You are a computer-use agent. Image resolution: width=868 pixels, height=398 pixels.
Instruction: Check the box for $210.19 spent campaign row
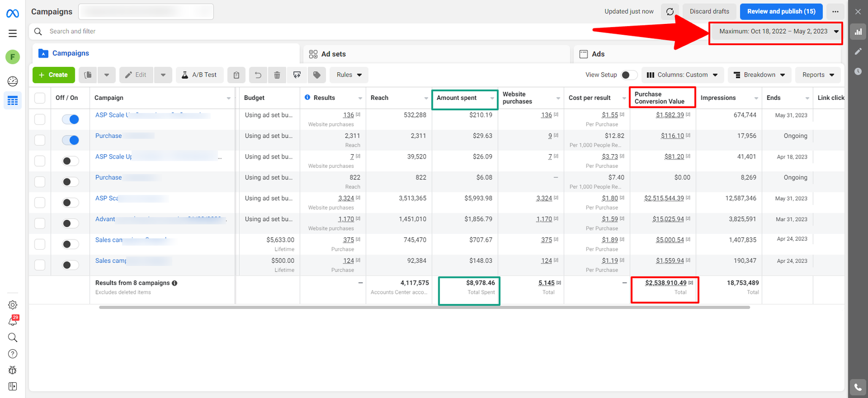pyautogui.click(x=40, y=119)
